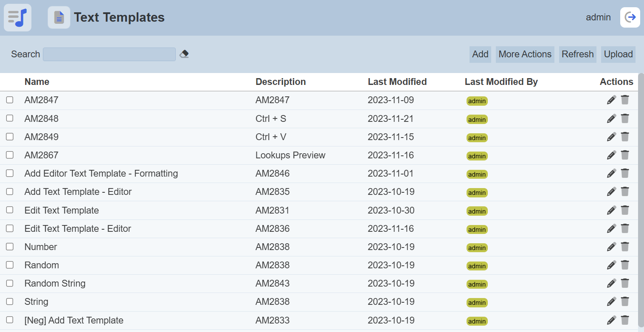
Task: Check the String template checkbox
Action: [x=10, y=301]
